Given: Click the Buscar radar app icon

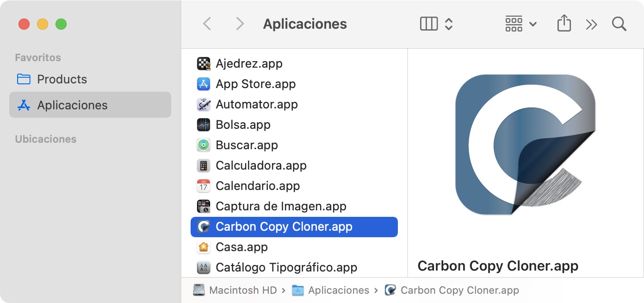Looking at the screenshot, I should (x=204, y=145).
